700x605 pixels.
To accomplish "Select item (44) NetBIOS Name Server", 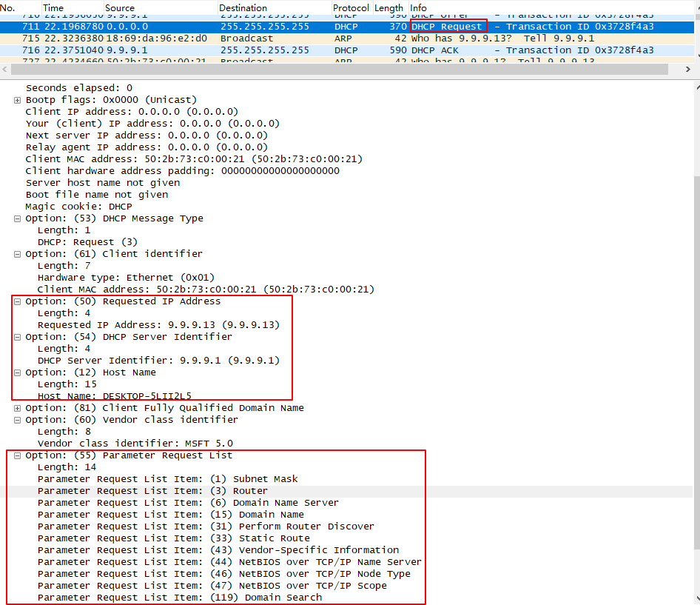I will [x=229, y=562].
